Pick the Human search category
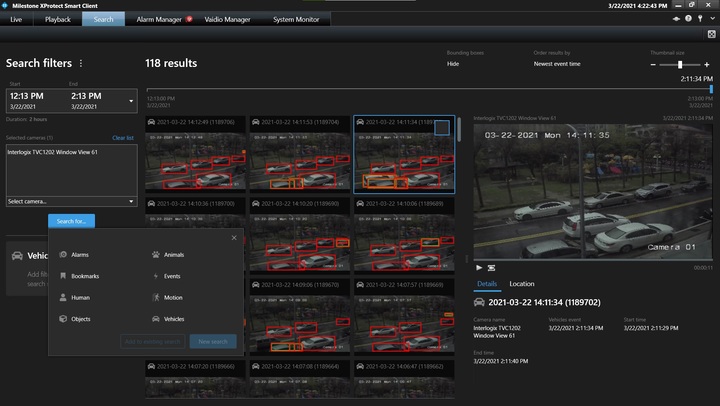 [x=80, y=297]
